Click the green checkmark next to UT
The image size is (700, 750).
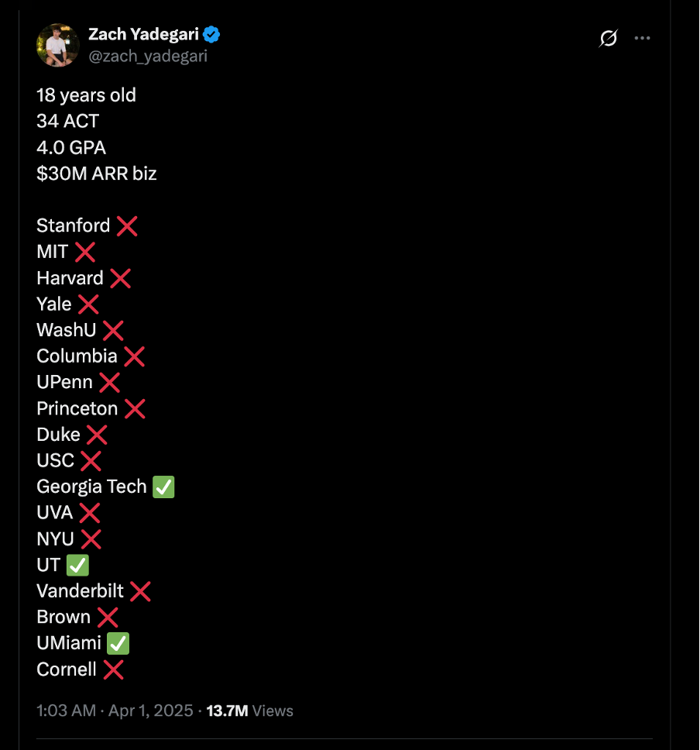(x=77, y=566)
